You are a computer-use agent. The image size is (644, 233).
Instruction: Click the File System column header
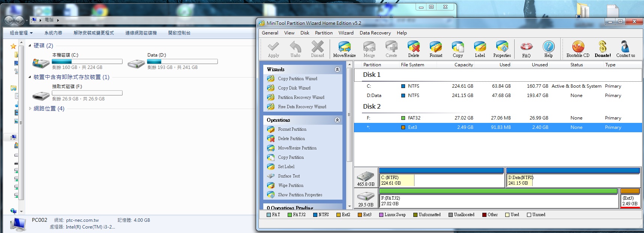click(x=412, y=65)
